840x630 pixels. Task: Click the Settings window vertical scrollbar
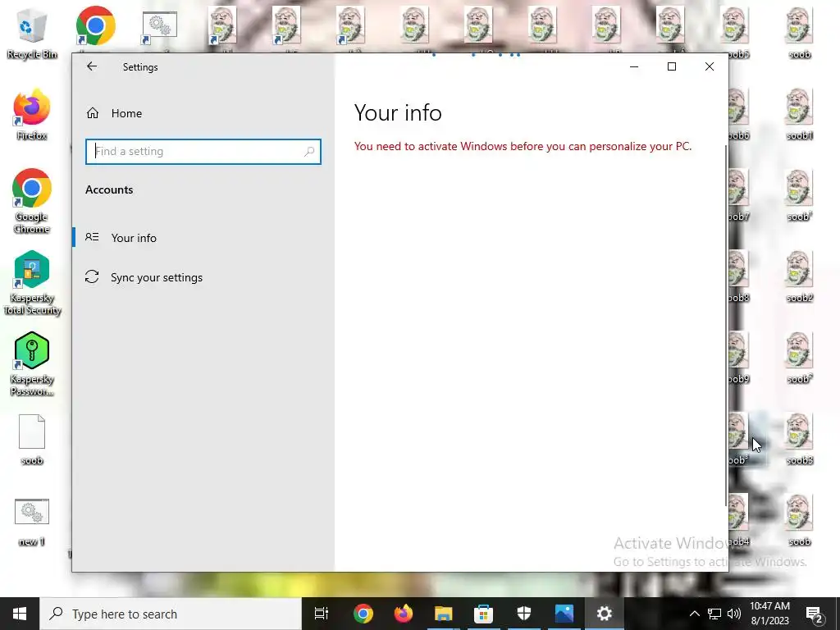point(726,324)
